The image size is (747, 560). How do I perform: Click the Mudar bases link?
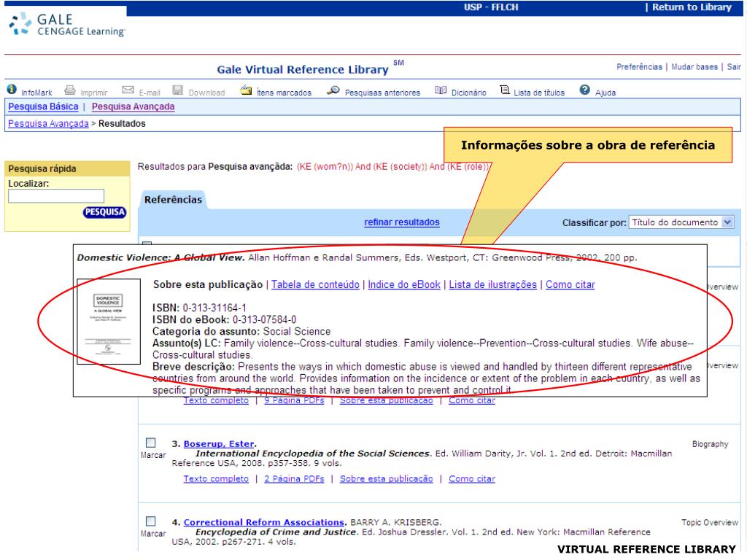pyautogui.click(x=694, y=66)
